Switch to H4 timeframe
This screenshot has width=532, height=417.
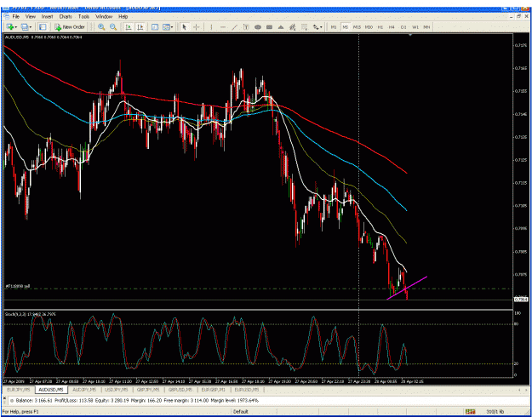pos(392,27)
